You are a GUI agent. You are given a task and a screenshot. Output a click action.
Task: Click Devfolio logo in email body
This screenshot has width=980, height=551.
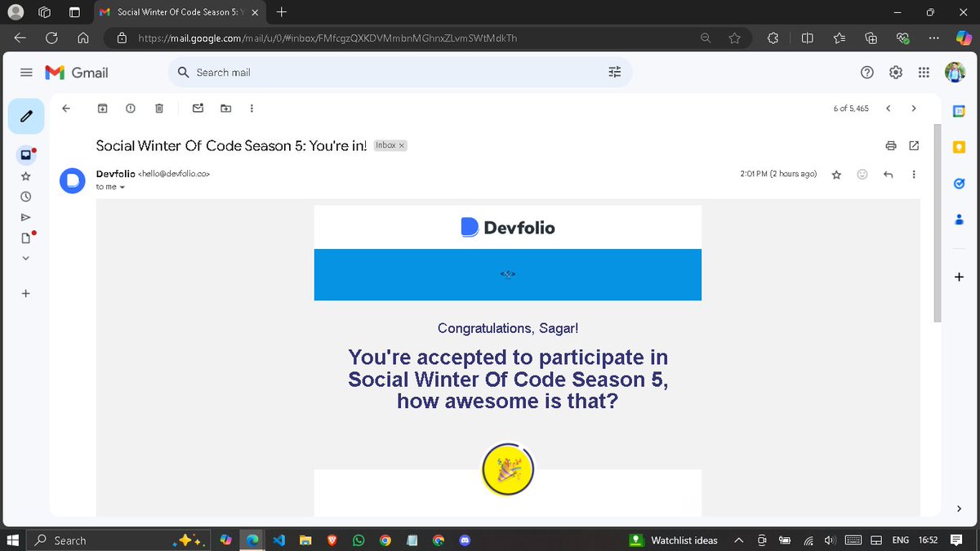[x=507, y=228]
